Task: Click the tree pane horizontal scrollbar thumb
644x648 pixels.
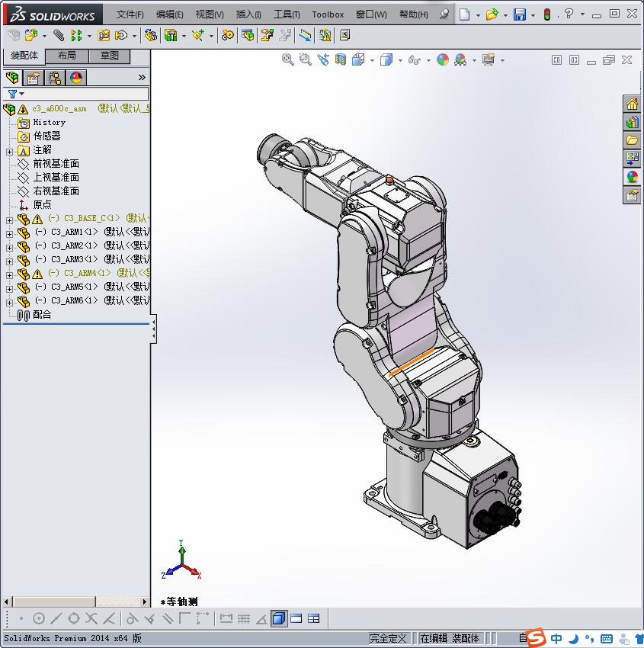Action: (53, 601)
